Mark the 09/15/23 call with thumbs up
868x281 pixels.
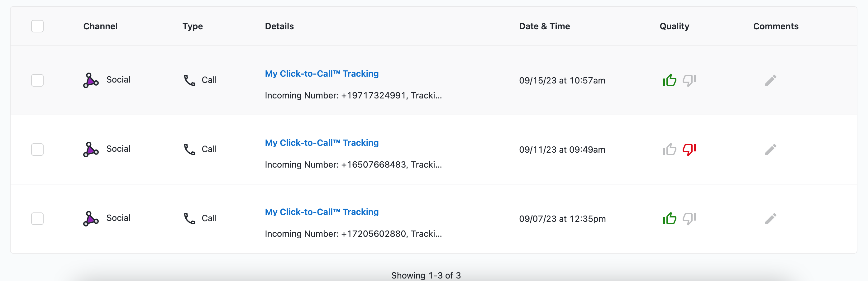tap(669, 80)
